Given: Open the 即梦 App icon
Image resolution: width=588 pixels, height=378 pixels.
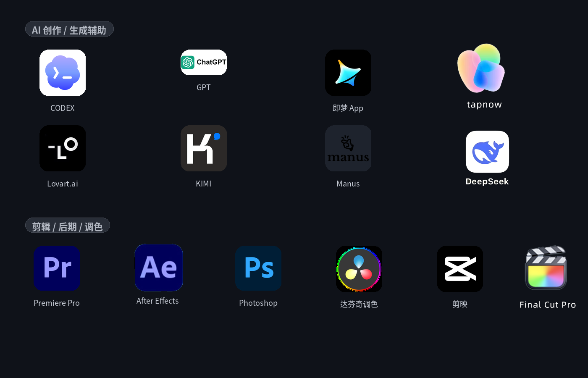Looking at the screenshot, I should (348, 73).
